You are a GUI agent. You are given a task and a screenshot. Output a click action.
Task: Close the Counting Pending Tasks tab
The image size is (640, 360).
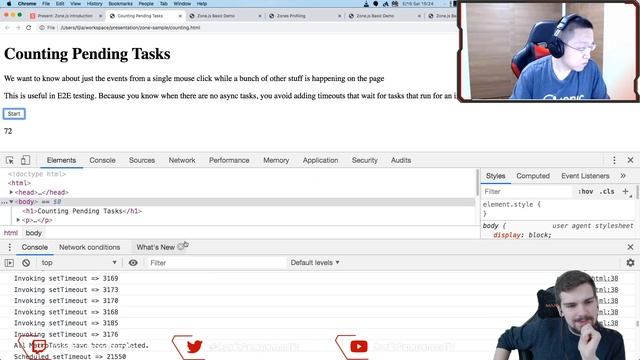click(x=180, y=16)
